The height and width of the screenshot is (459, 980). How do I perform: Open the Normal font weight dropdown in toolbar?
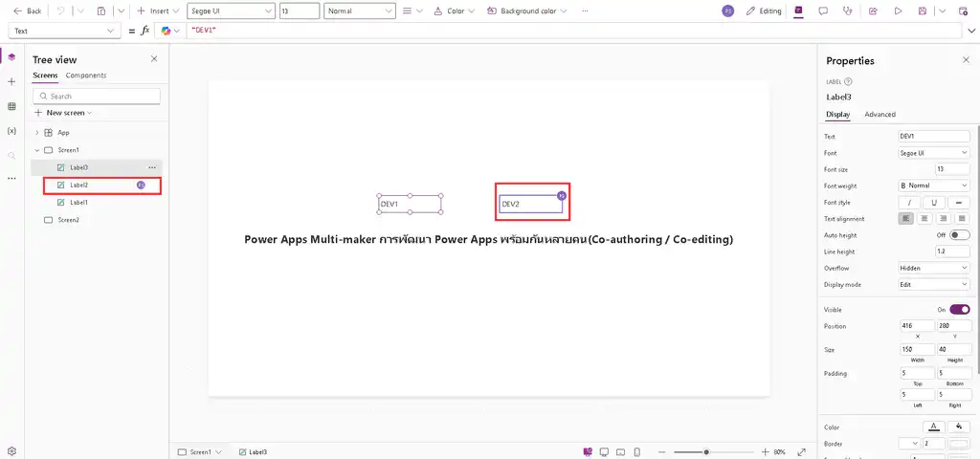[x=360, y=11]
